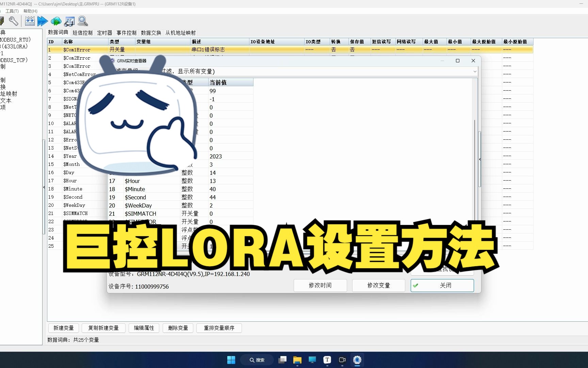Click the 最大值 column header
The width and height of the screenshot is (588, 368).
pos(434,42)
